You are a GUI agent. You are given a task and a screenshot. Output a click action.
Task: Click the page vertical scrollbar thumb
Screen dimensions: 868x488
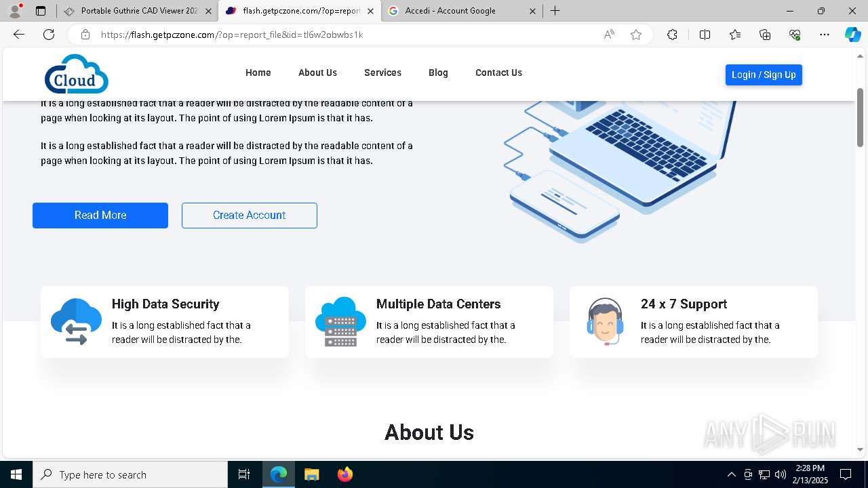(861, 117)
